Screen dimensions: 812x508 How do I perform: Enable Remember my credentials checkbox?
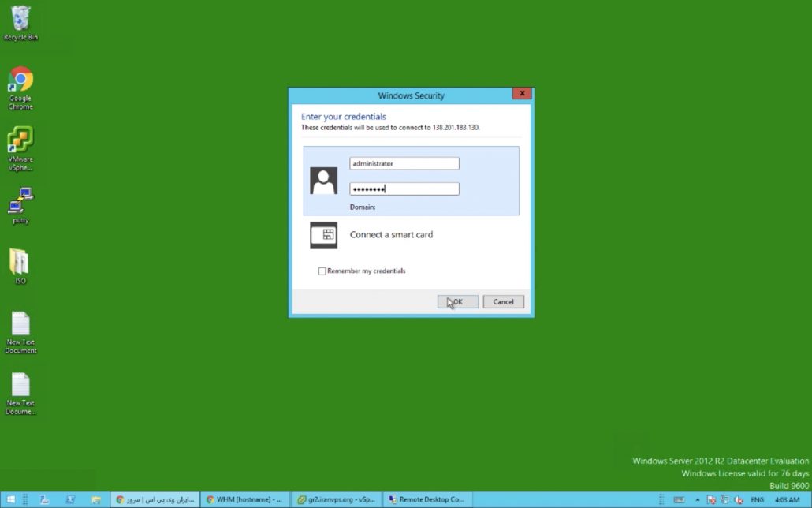(322, 271)
